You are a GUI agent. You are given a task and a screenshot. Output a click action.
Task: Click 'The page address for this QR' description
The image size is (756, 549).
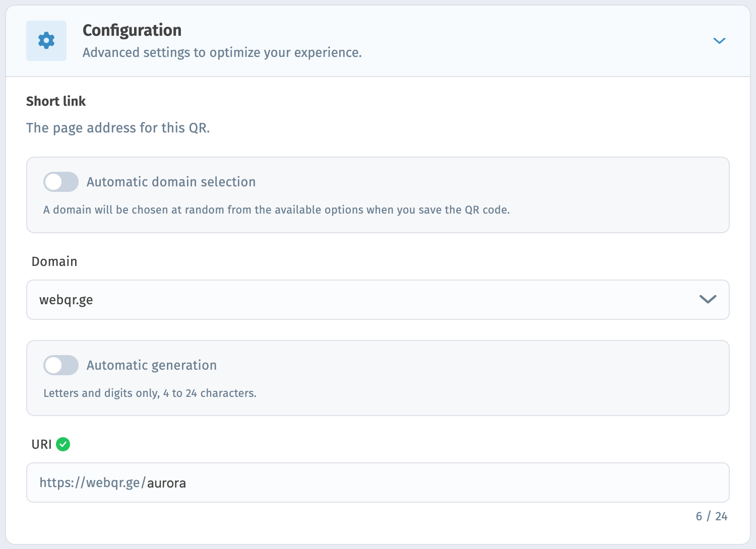click(118, 128)
